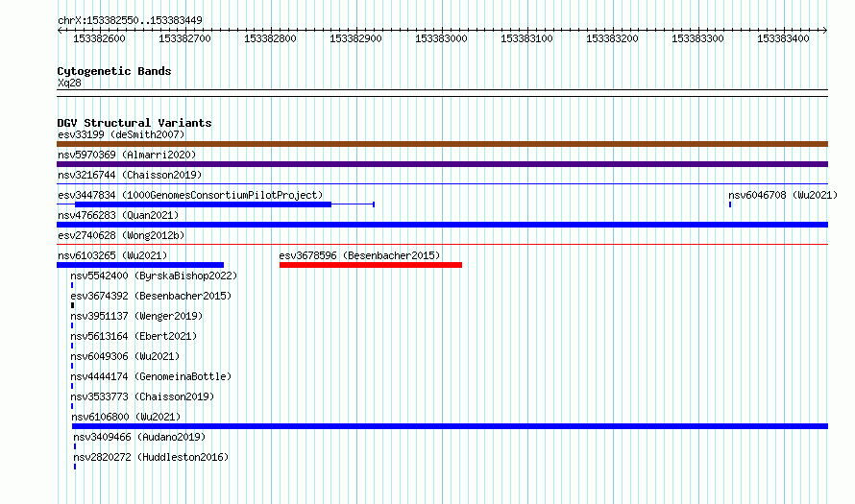Click the Cytogenetic Bands track title
855x504 pixels.
pyautogui.click(x=114, y=71)
